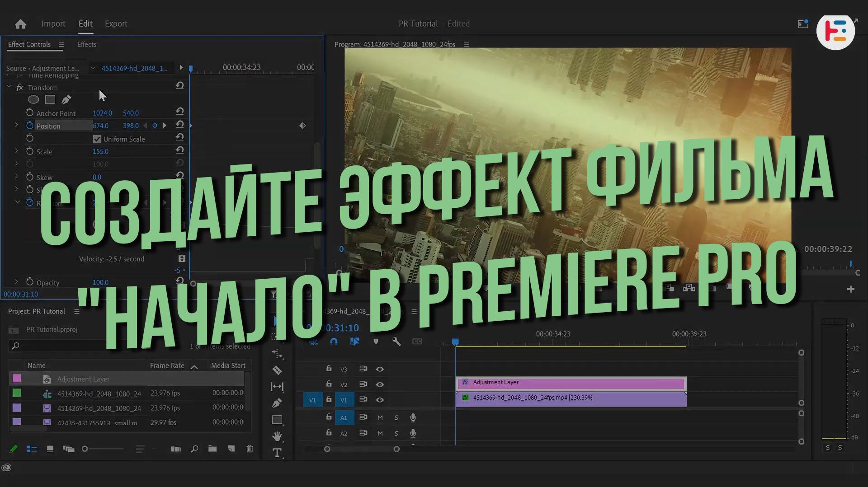Expand the Scale property

tap(17, 150)
